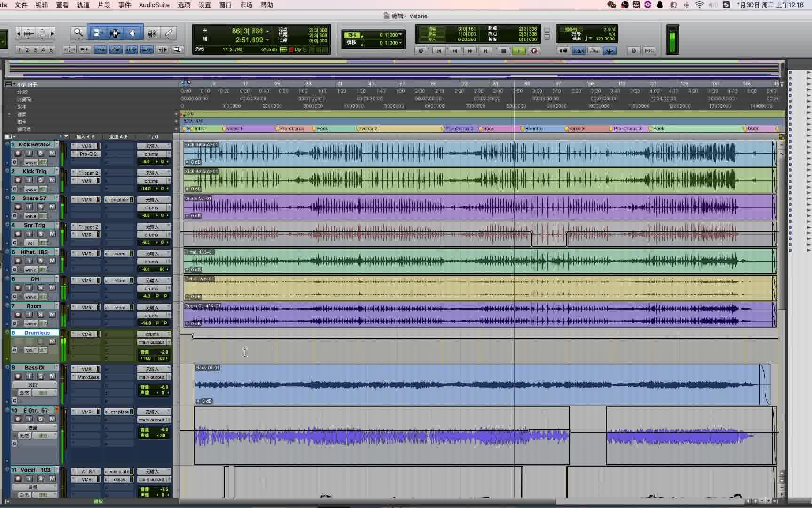Viewport: 812px width, 508px height.
Task: Open Kick Trig drums output selector
Action: (154, 181)
